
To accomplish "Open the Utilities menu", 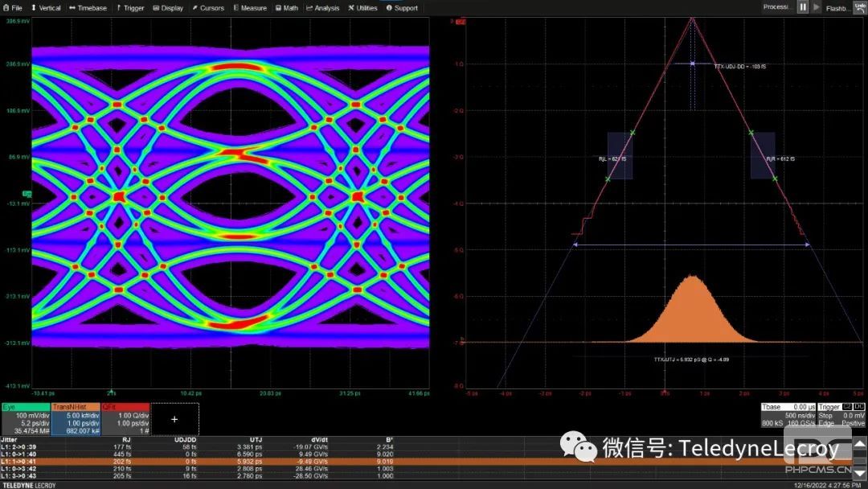I will 362,8.
